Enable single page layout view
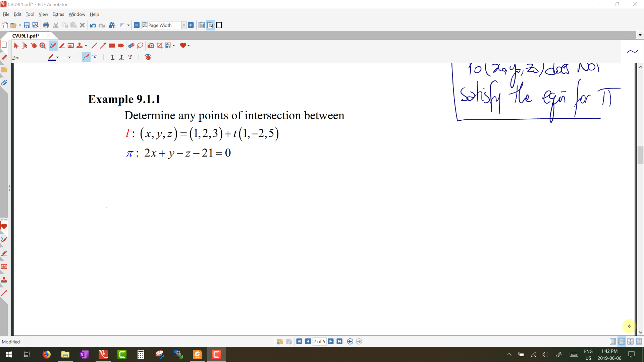 612,342
